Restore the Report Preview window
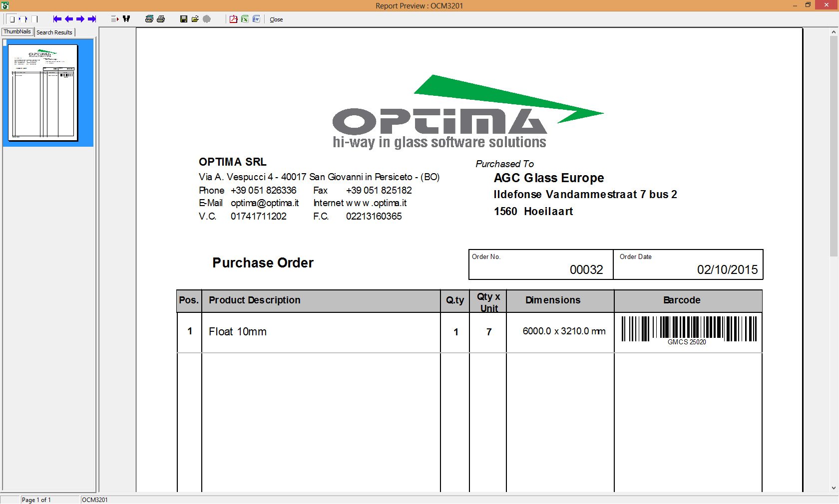Screen dimensions: 839x504 click(808, 5)
